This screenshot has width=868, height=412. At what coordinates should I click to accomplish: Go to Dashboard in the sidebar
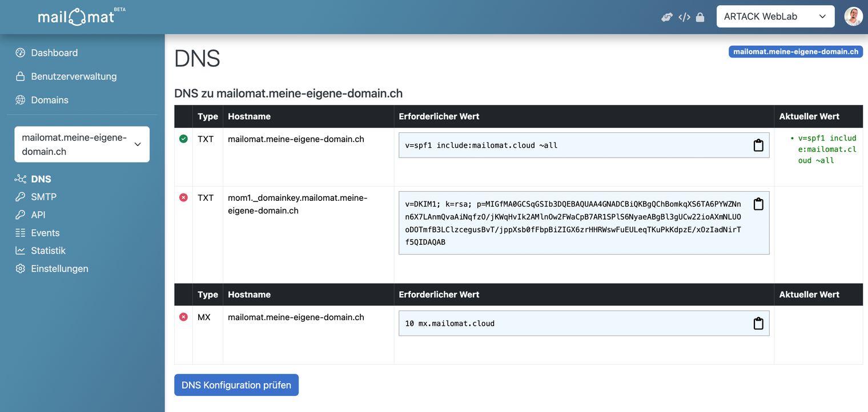click(x=54, y=53)
